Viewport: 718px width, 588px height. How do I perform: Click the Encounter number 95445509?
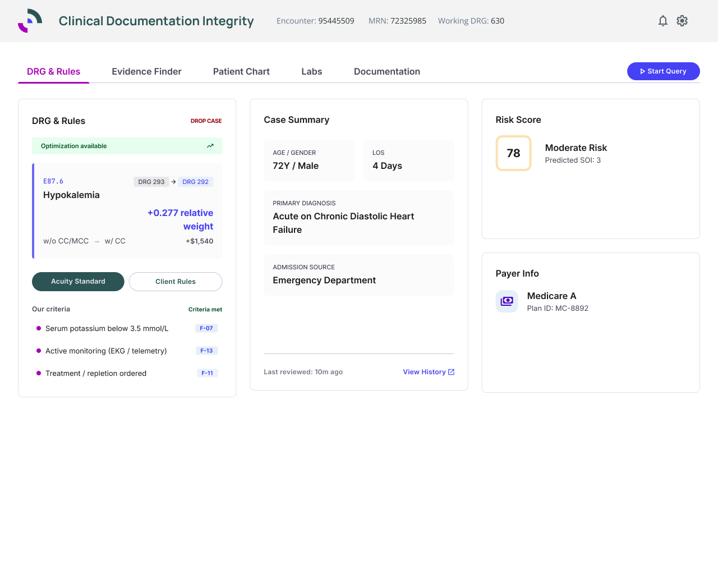[336, 21]
